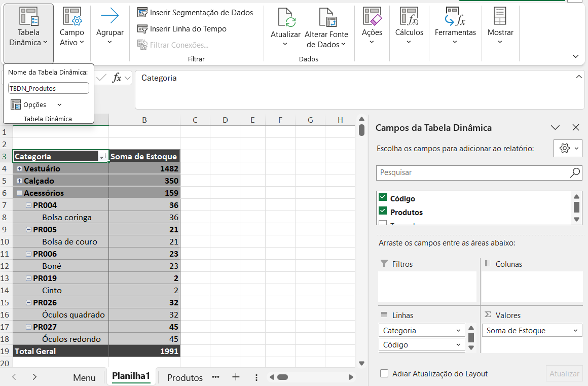The image size is (588, 386).
Task: Click Inserir Segmentação de Dados
Action: pyautogui.click(x=195, y=13)
